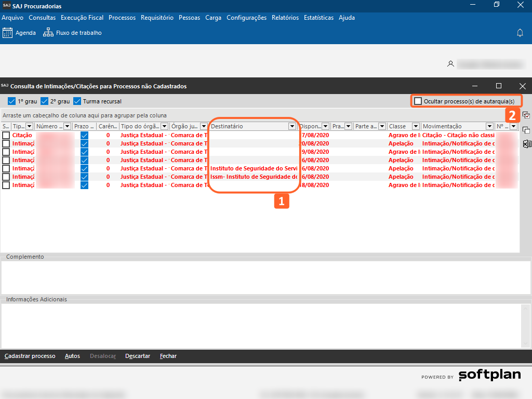This screenshot has height=399, width=532.
Task: Click the user profile icon
Action: [450, 64]
